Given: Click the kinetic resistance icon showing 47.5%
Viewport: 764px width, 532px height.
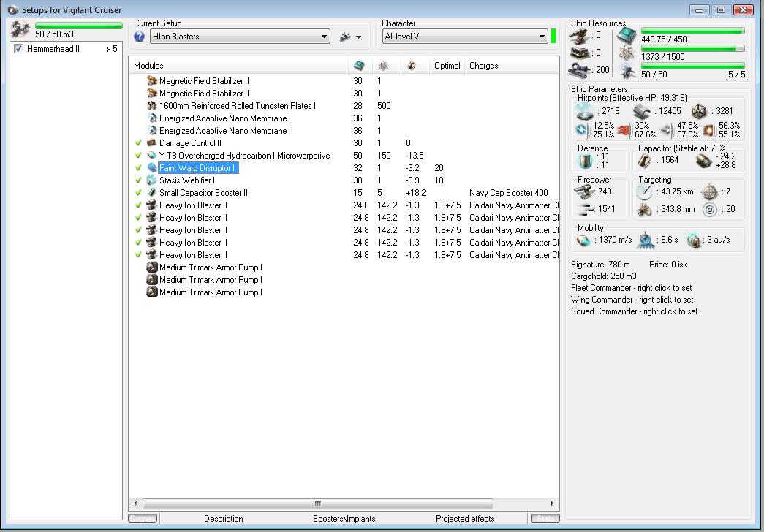Looking at the screenshot, I should 667,130.
